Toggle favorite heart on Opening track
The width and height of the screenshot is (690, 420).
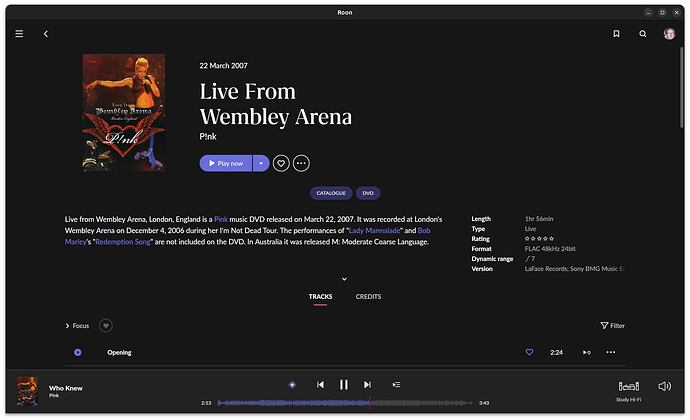click(x=529, y=352)
